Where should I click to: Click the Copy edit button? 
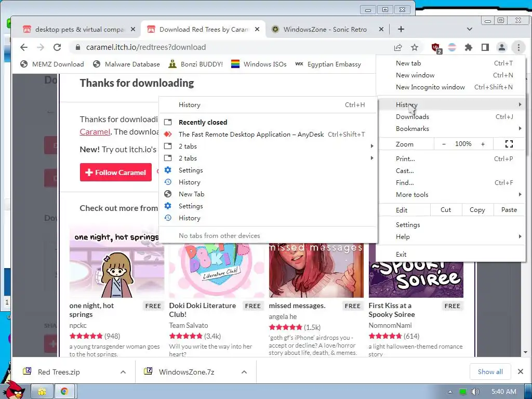coord(477,210)
